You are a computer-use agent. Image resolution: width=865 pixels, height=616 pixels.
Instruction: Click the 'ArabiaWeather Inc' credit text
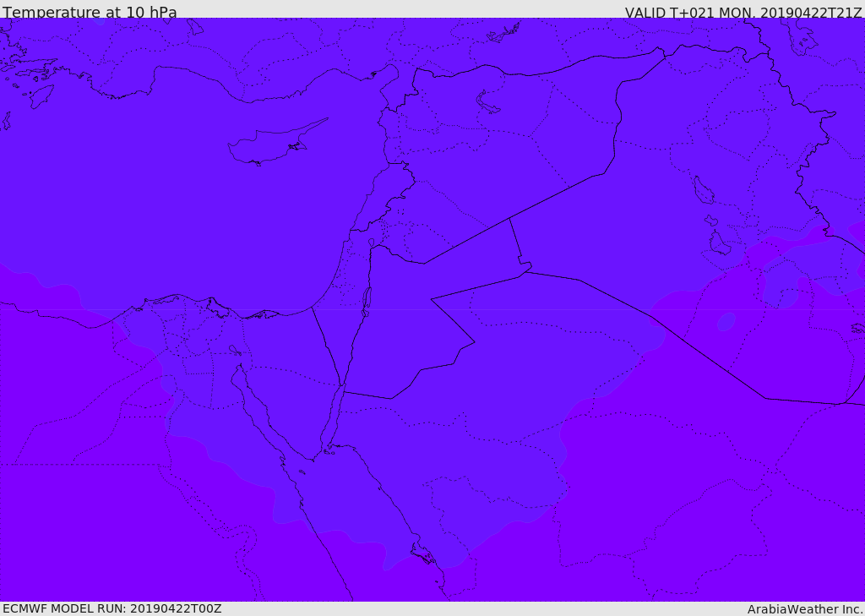point(805,609)
